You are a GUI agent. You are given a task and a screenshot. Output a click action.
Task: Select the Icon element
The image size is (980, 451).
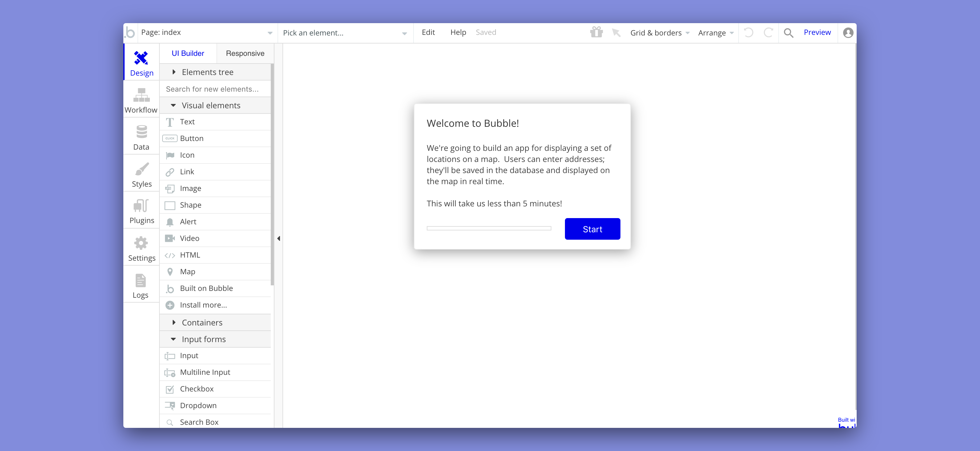[x=215, y=155]
